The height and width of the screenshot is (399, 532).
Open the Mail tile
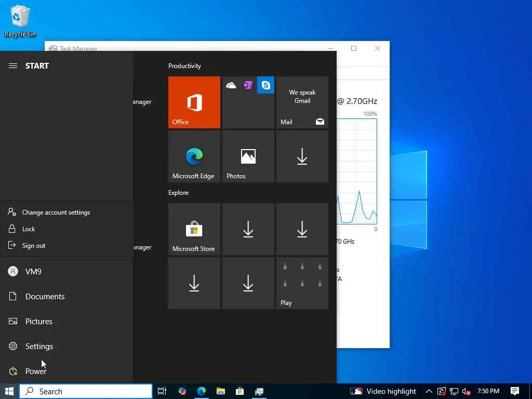302,102
